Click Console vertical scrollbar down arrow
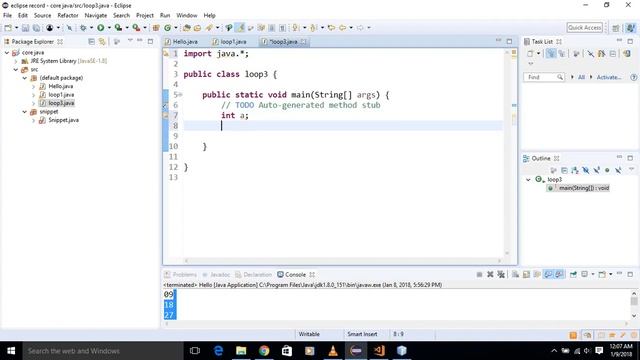 tap(633, 316)
